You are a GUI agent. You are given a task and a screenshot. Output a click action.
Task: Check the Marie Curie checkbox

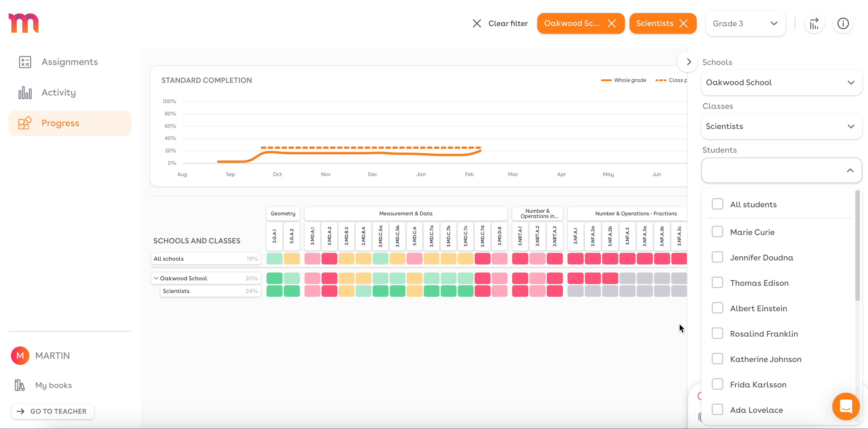point(717,232)
